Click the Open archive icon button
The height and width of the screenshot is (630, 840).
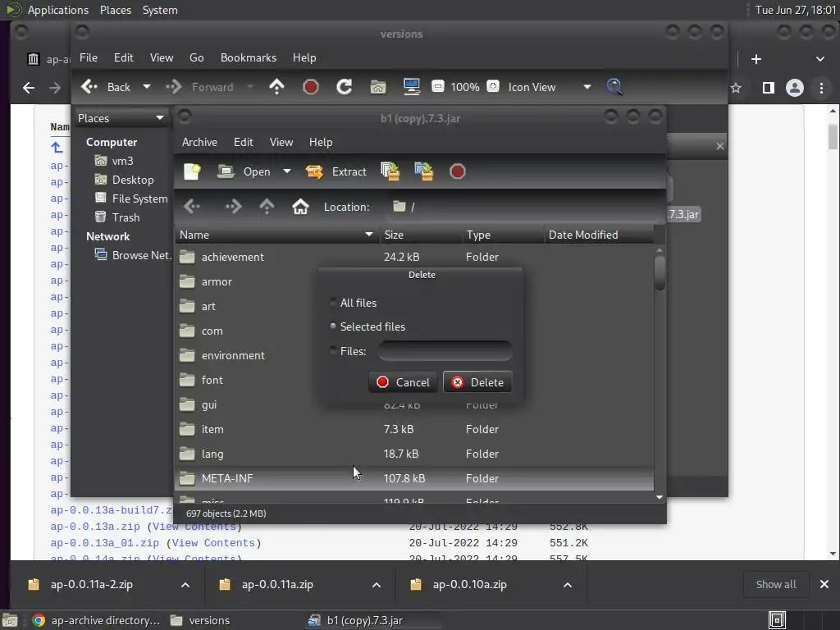(226, 171)
